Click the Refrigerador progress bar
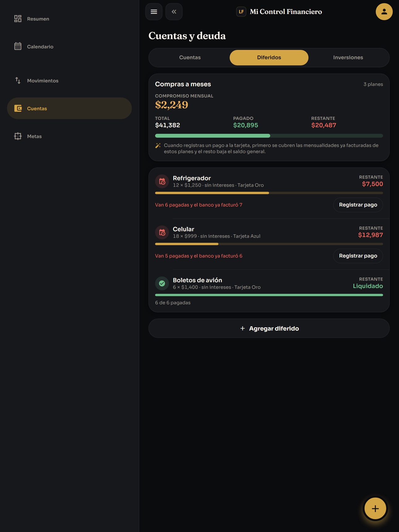The width and height of the screenshot is (399, 532). click(269, 193)
